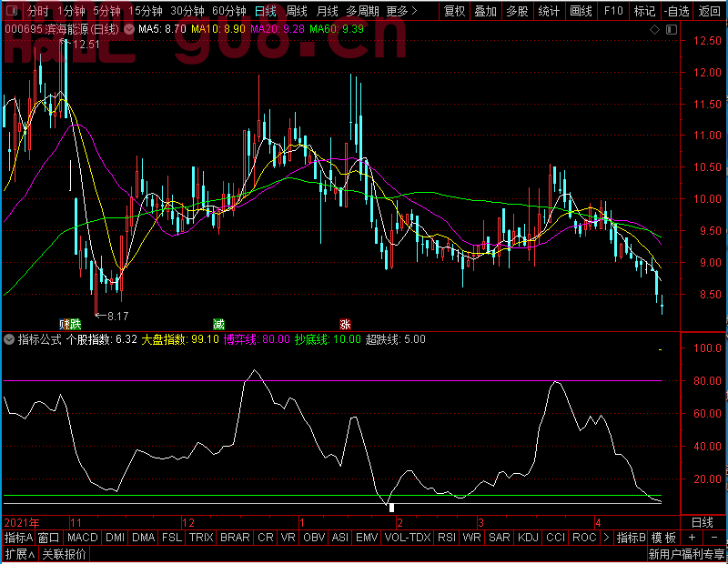Select the CR indicator tab
Viewport: 728px width, 564px height.
[266, 538]
